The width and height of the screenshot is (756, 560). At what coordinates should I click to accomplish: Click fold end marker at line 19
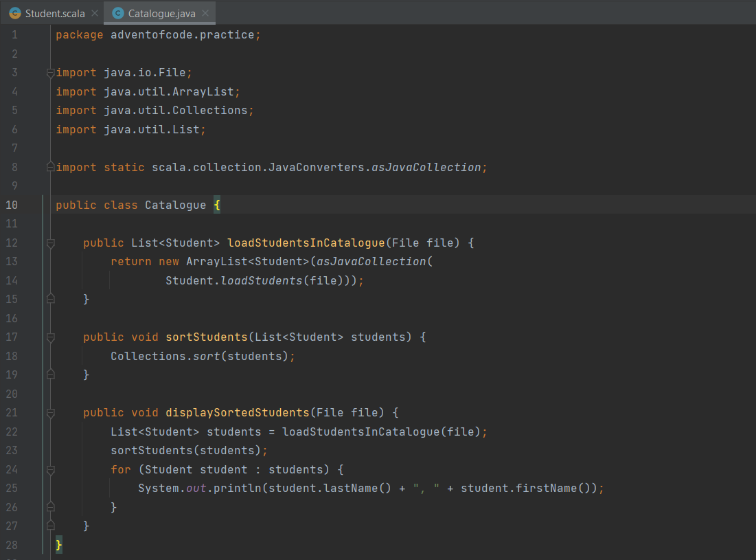(51, 374)
